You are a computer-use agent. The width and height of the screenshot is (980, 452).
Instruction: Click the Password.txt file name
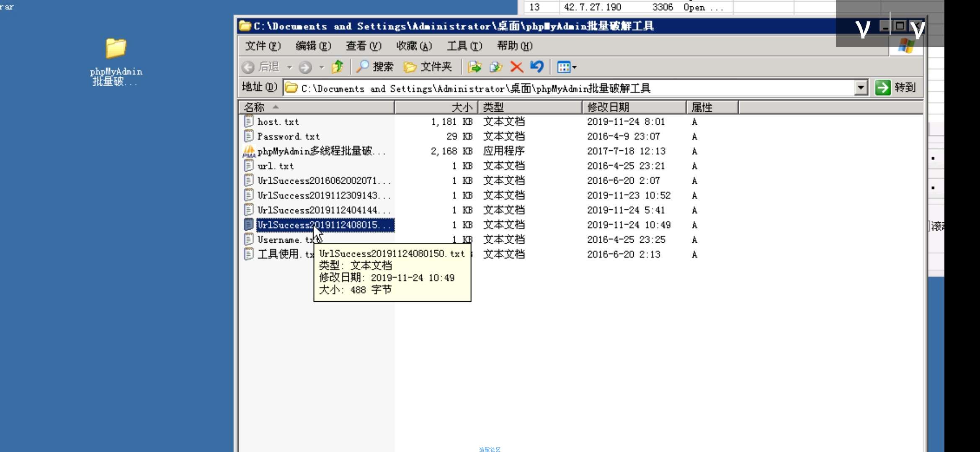click(289, 136)
